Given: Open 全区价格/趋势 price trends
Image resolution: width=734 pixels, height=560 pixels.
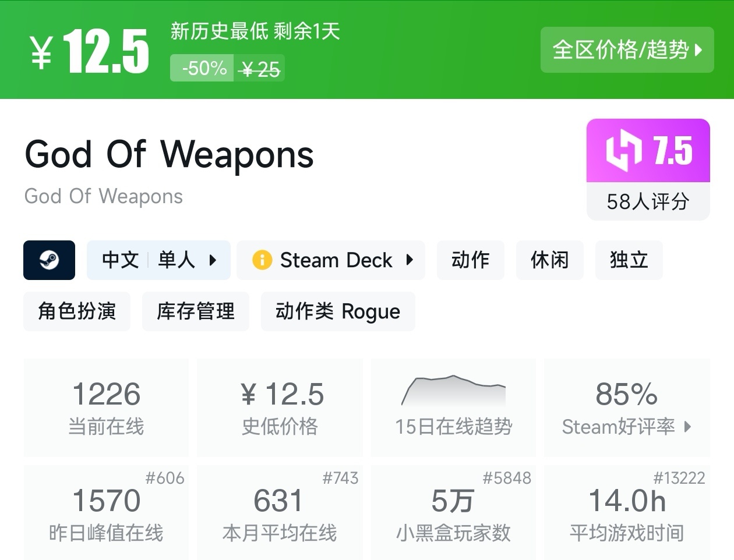Looking at the screenshot, I should (x=627, y=50).
